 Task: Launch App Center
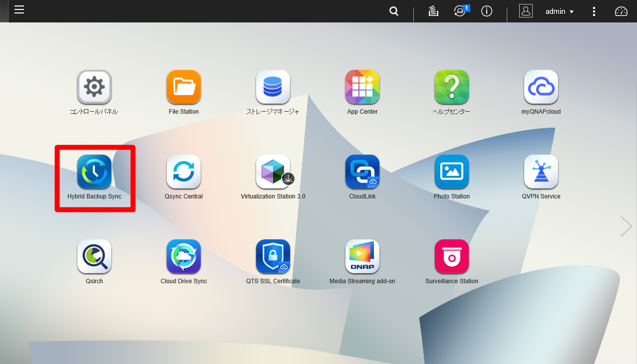pos(362,87)
